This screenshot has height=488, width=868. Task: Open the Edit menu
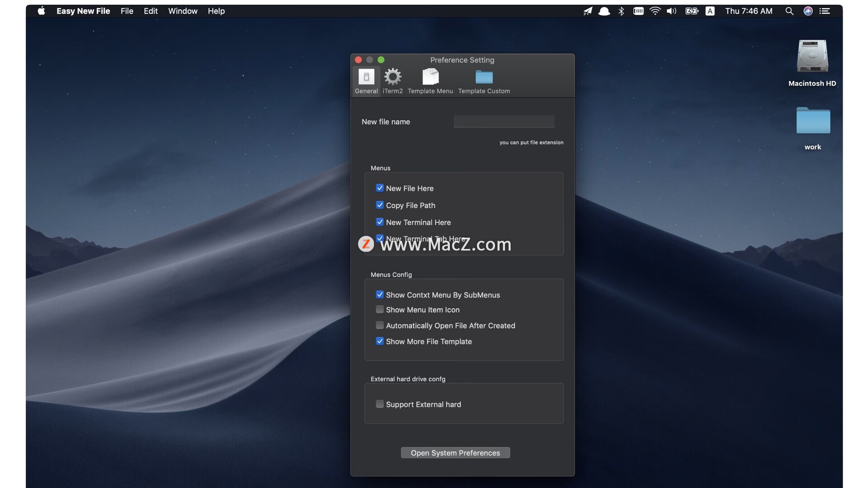(x=151, y=11)
